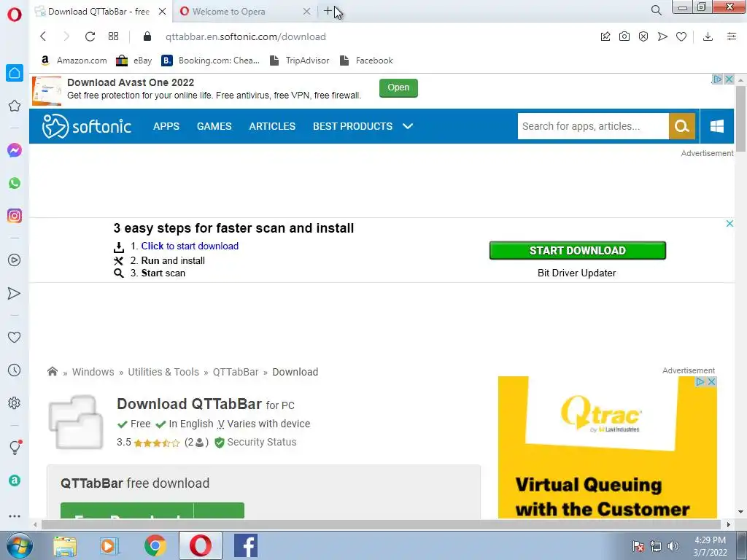Viewport: 747px width, 560px height.
Task: Open the BEST PRODUCTS menu
Action: [x=352, y=126]
